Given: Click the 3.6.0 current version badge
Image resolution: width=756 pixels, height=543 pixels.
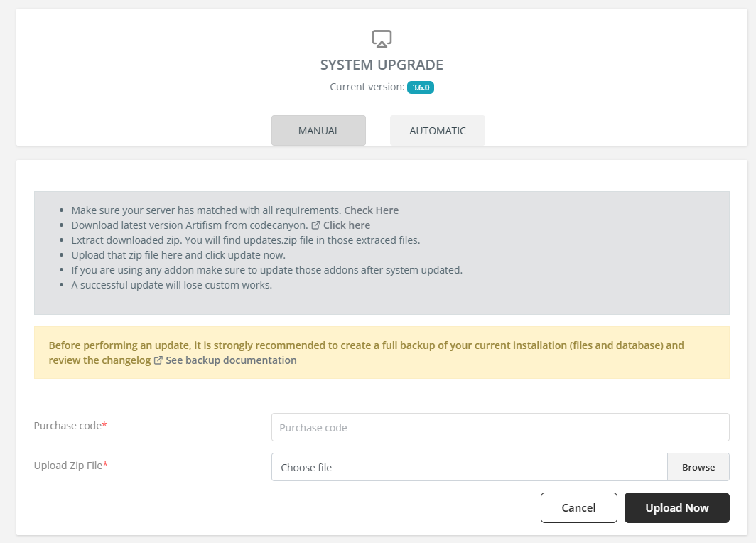Looking at the screenshot, I should point(420,87).
